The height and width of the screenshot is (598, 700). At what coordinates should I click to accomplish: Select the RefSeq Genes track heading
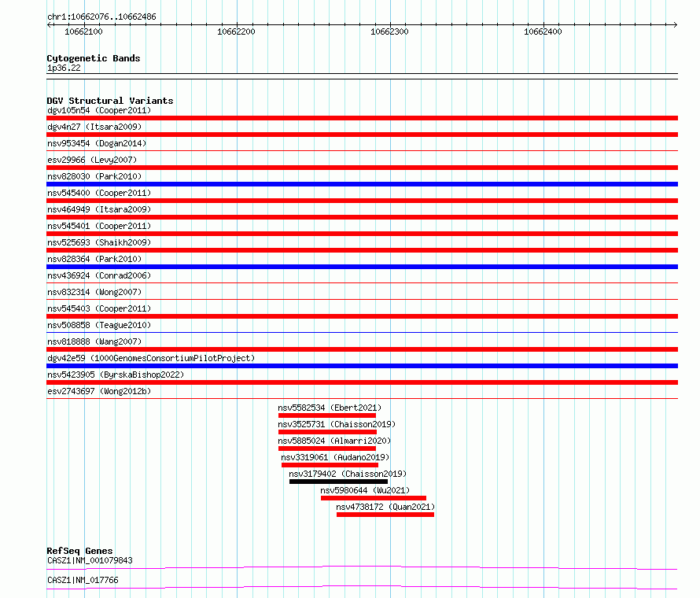(x=79, y=551)
